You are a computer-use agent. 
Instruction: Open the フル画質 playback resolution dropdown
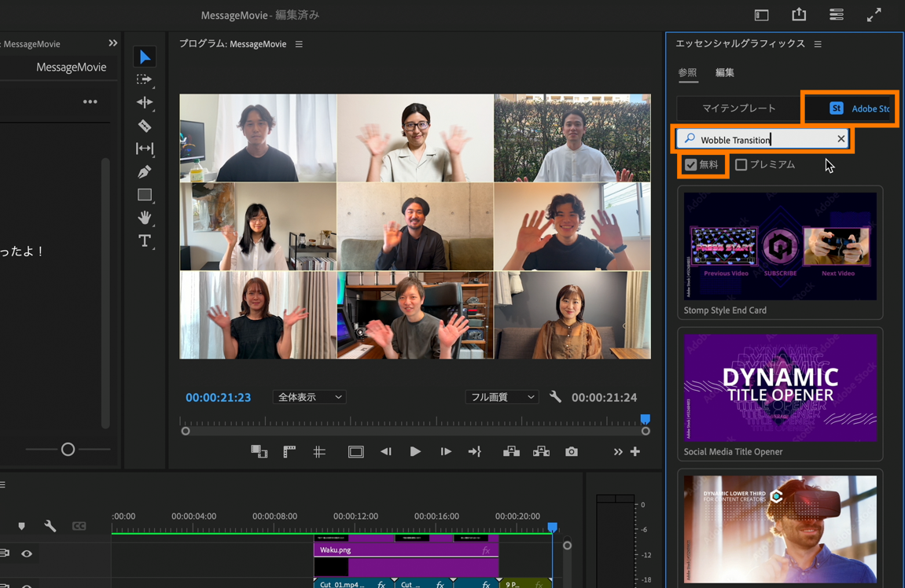point(502,397)
